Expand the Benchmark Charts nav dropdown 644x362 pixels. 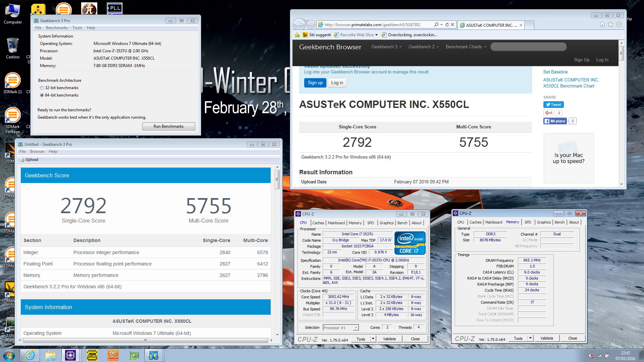(466, 47)
